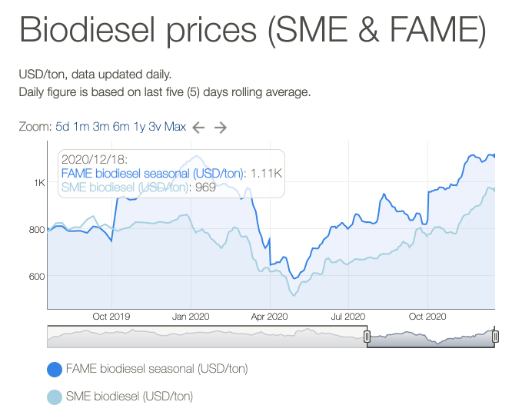Set zoom to 1m

click(81, 127)
